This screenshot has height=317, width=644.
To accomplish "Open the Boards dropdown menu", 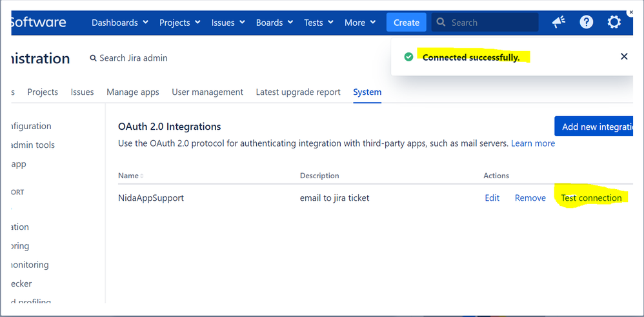I will [x=274, y=22].
